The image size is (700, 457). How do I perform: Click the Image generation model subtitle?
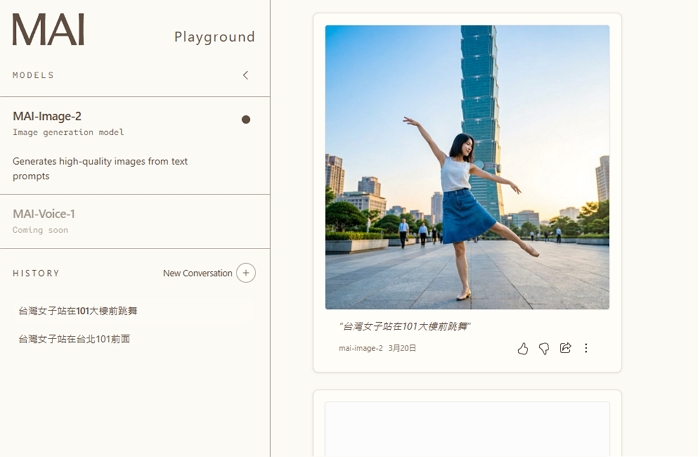click(68, 132)
